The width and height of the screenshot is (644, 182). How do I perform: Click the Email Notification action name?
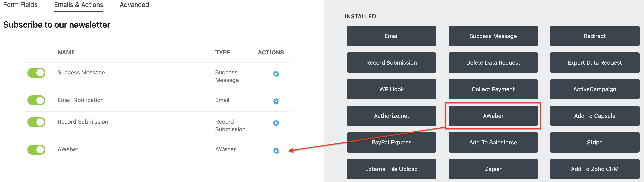pos(81,100)
